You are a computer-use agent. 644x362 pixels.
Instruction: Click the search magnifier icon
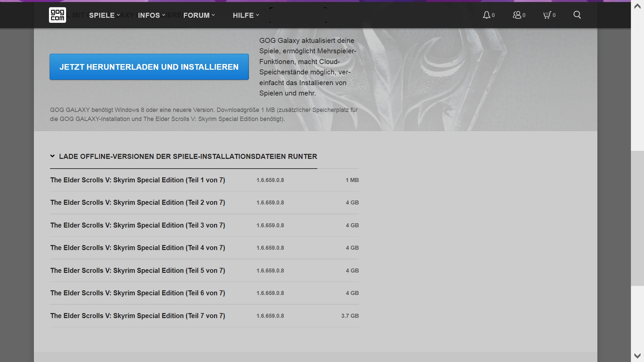click(577, 15)
